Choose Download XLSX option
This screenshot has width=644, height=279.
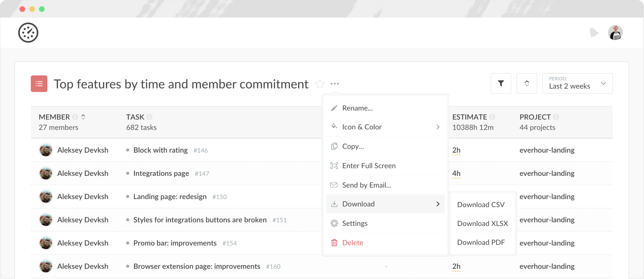tap(482, 224)
